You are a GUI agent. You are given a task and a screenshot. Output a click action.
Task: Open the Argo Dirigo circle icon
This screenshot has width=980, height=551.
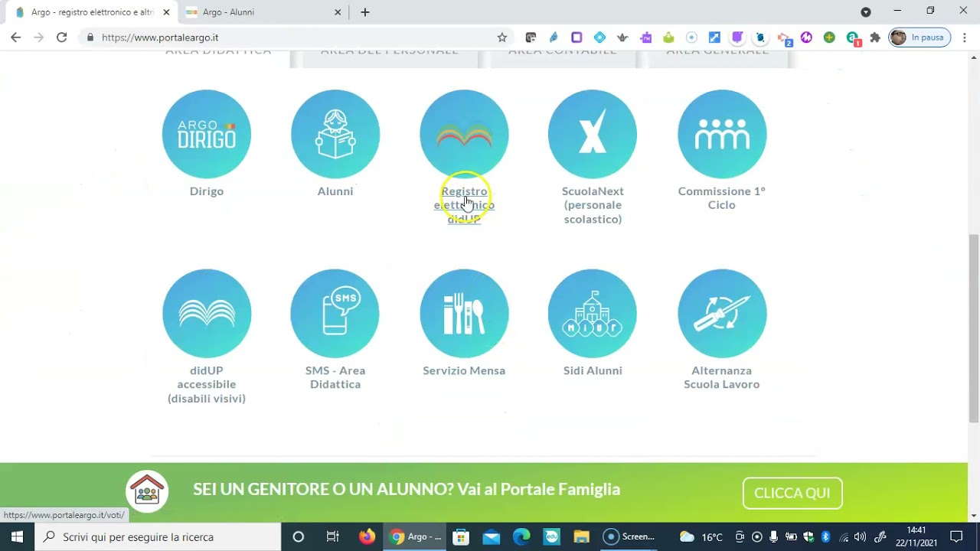207,134
